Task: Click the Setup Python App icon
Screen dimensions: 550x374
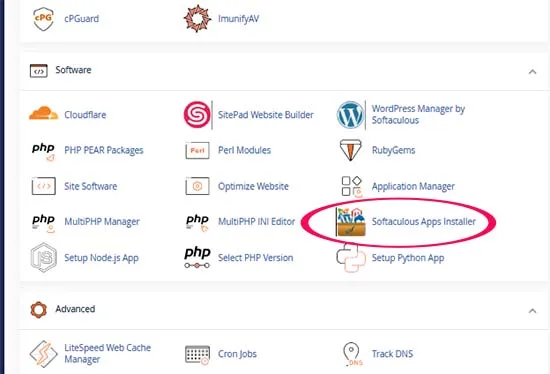Action: point(351,258)
